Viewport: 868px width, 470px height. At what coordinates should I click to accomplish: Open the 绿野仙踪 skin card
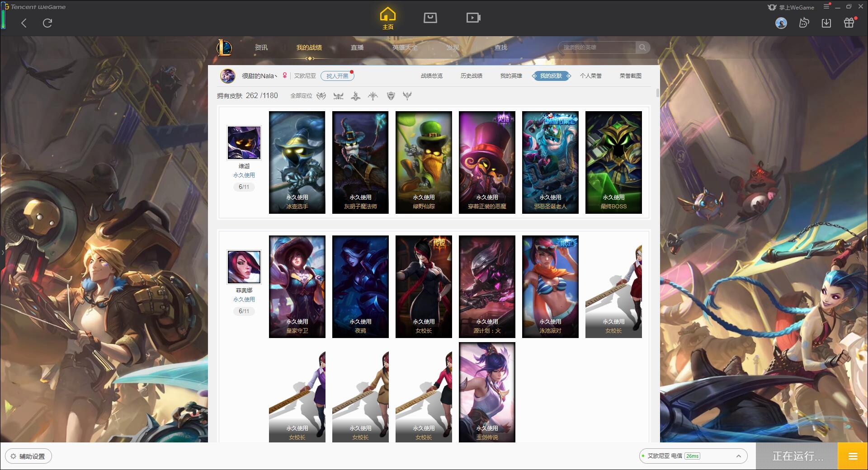[424, 163]
